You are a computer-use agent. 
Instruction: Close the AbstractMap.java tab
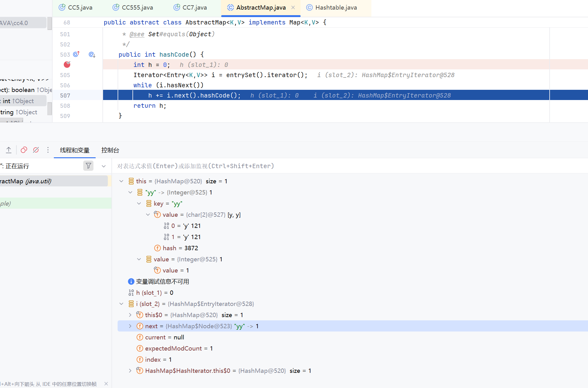pyautogui.click(x=293, y=7)
